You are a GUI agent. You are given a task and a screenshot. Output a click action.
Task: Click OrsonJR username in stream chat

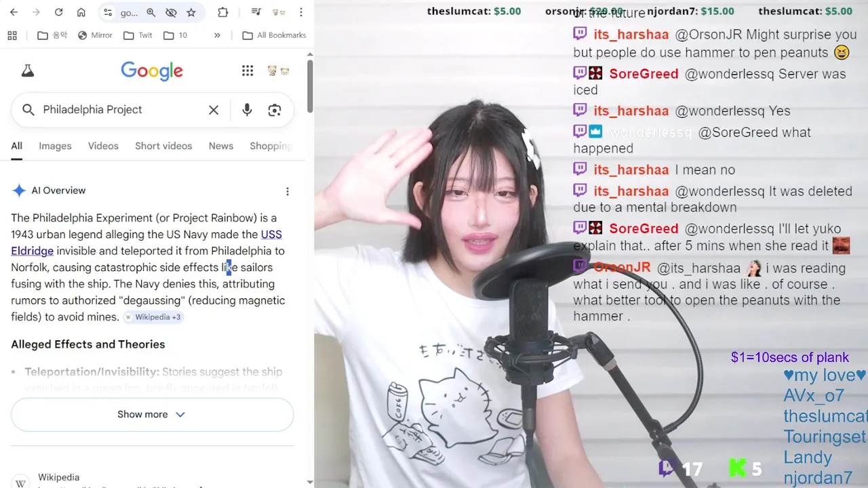(x=622, y=268)
